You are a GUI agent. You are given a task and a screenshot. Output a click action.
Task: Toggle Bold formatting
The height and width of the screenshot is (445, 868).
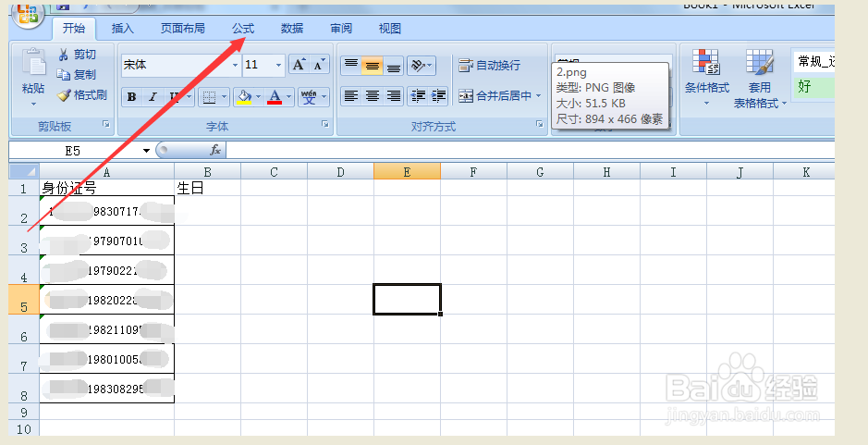tap(132, 97)
